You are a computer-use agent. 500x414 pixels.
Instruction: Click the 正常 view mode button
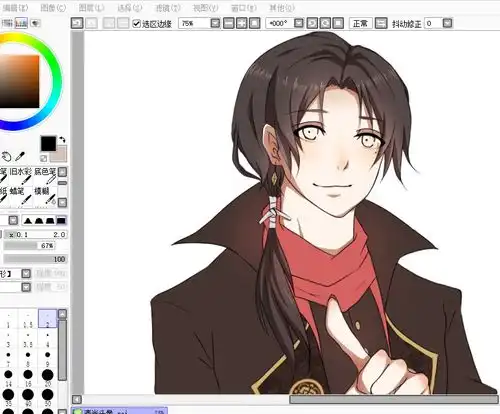click(x=360, y=23)
